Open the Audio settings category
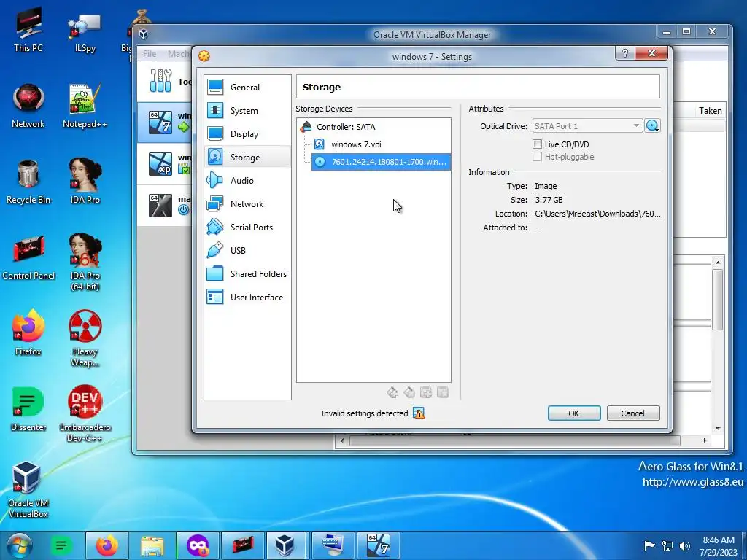747x560 pixels. [x=247, y=181]
